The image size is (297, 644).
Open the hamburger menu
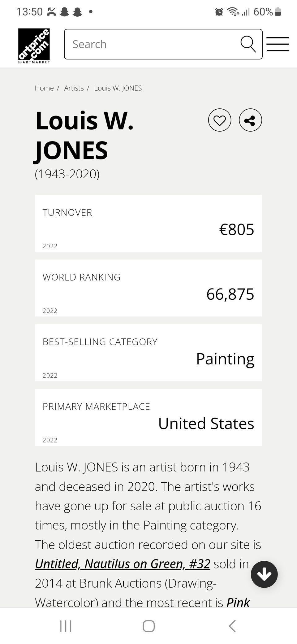point(278,44)
